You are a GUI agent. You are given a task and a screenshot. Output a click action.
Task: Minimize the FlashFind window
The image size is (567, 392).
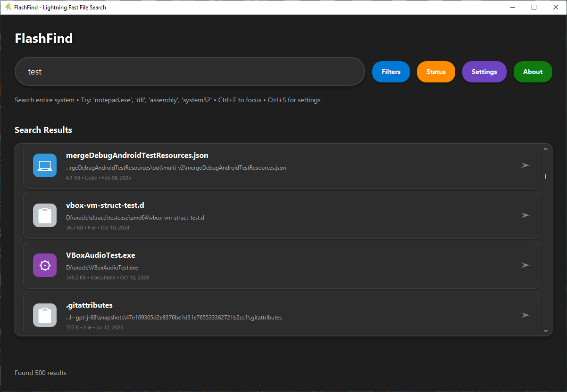512,7
